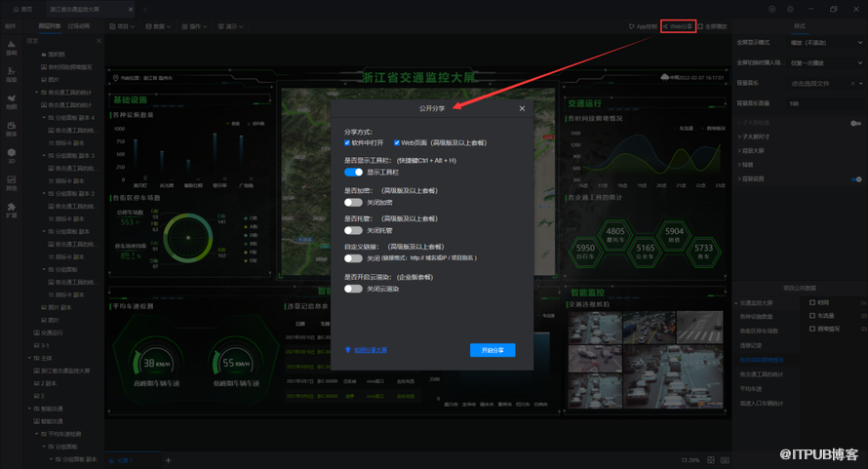This screenshot has height=469, width=868.
Task: Expand the 项目 menu dropdown
Action: pyautogui.click(x=123, y=26)
